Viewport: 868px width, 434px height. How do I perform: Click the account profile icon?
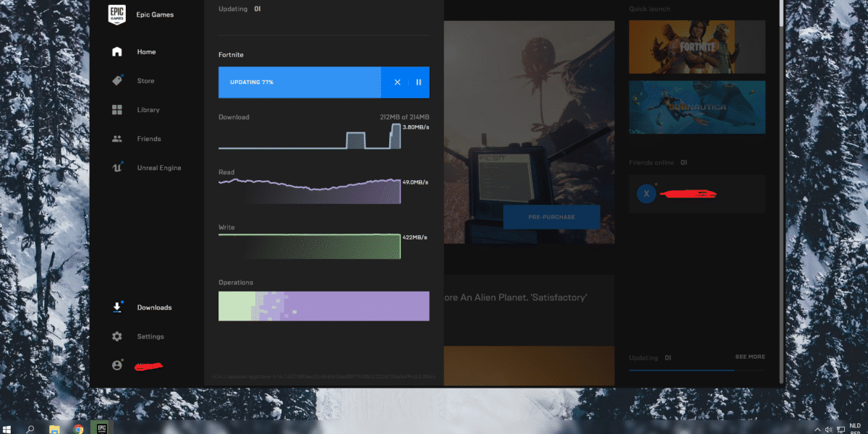pos(117,365)
